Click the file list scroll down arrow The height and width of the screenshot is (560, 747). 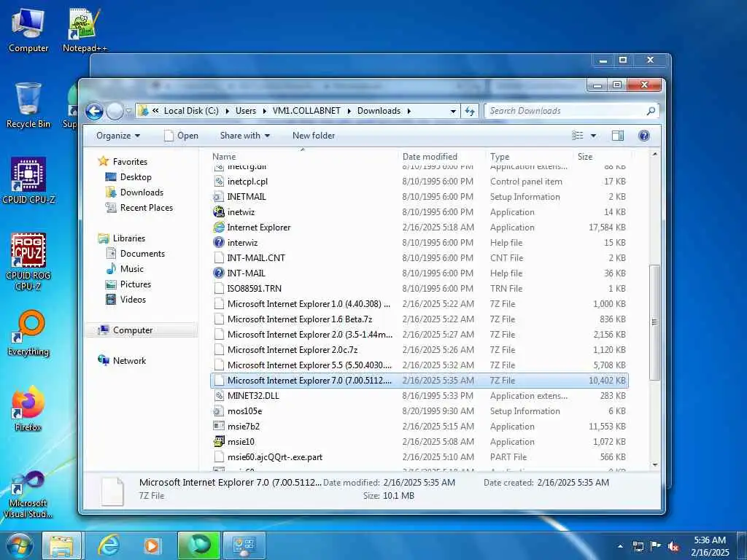(x=655, y=464)
